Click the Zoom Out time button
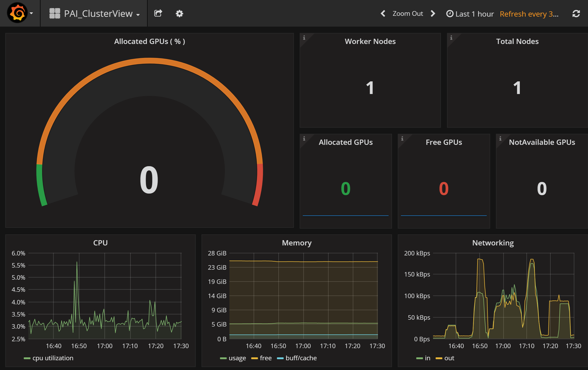The width and height of the screenshot is (588, 370). tap(408, 13)
